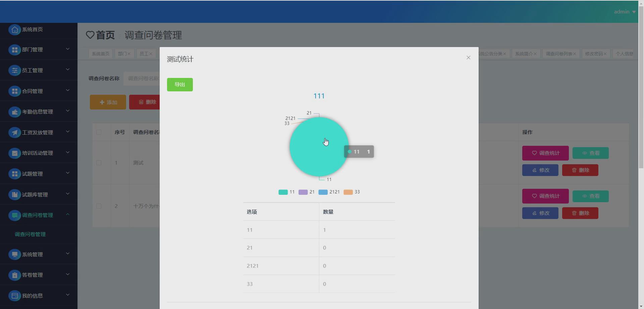Click 删除 for row 2

pyautogui.click(x=580, y=213)
